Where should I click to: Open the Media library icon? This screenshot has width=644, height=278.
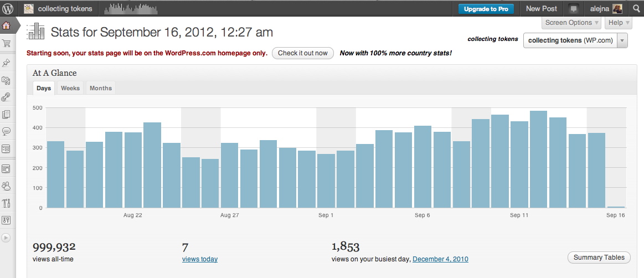(x=7, y=80)
